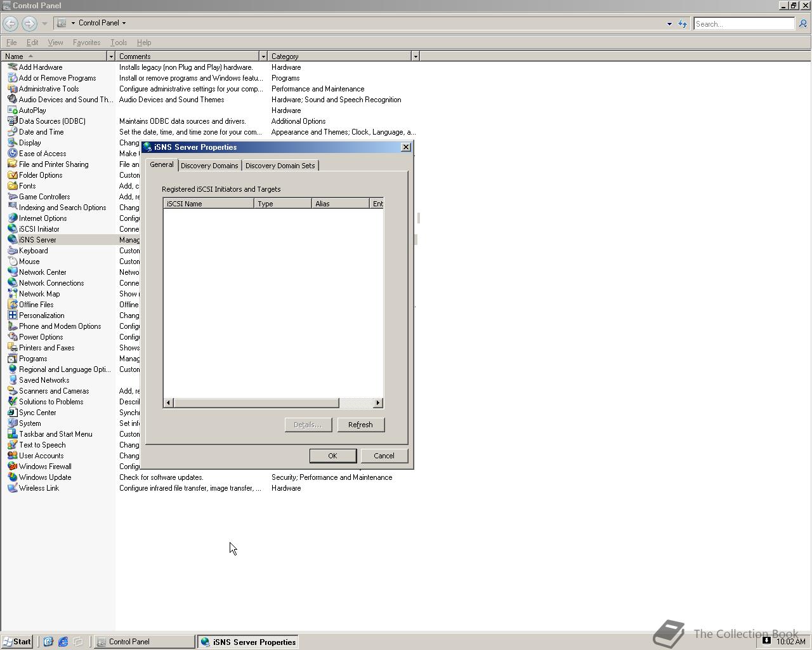Select the Mouse icon
Image resolution: width=812 pixels, height=650 pixels.
point(12,262)
